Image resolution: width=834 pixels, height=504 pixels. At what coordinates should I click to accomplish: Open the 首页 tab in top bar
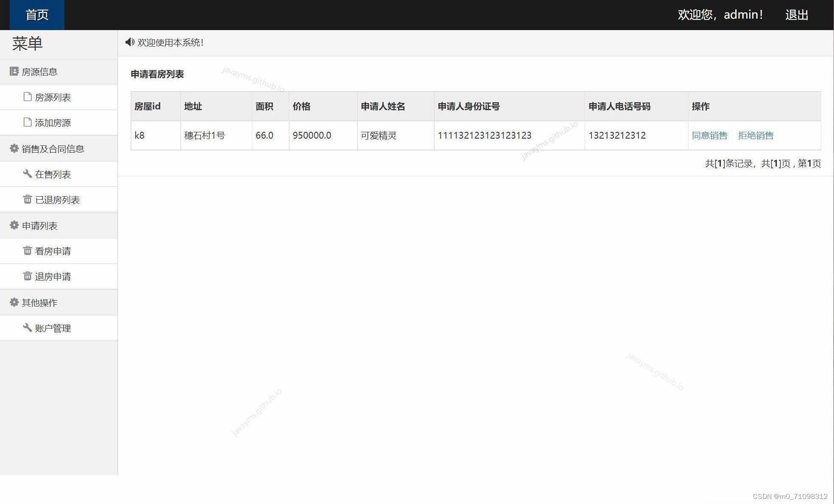tap(37, 15)
